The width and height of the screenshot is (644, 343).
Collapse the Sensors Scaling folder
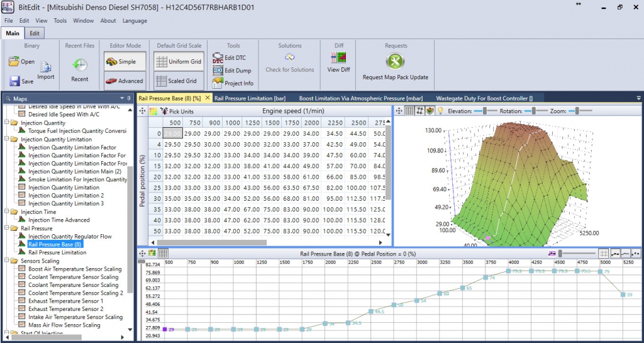click(6, 261)
